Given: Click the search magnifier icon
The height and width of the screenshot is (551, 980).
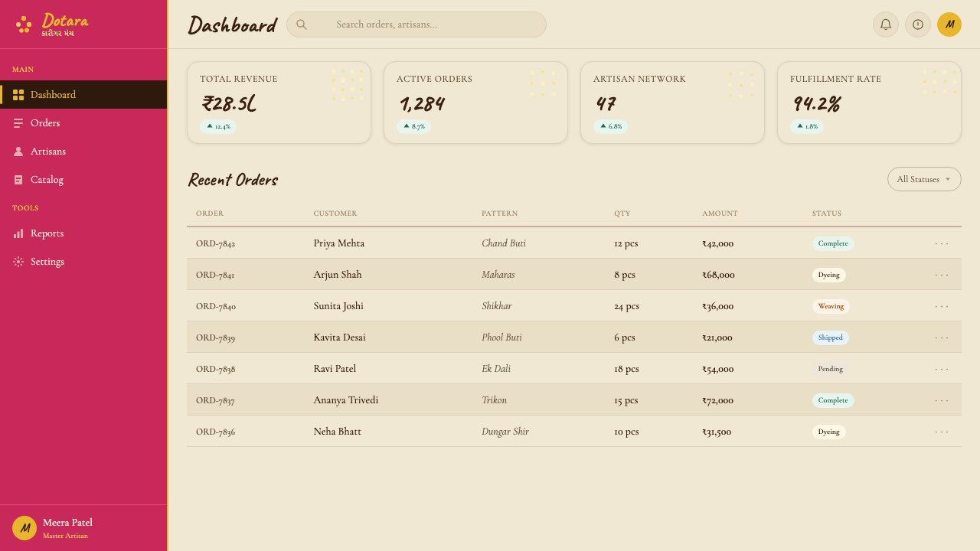Looking at the screenshot, I should [302, 24].
